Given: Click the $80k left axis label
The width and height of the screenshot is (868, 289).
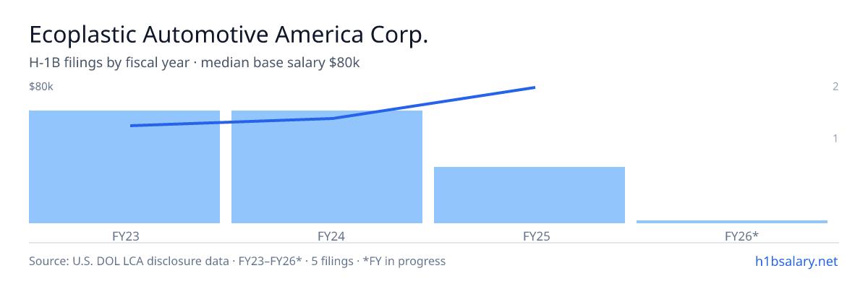Looking at the screenshot, I should coord(41,87).
